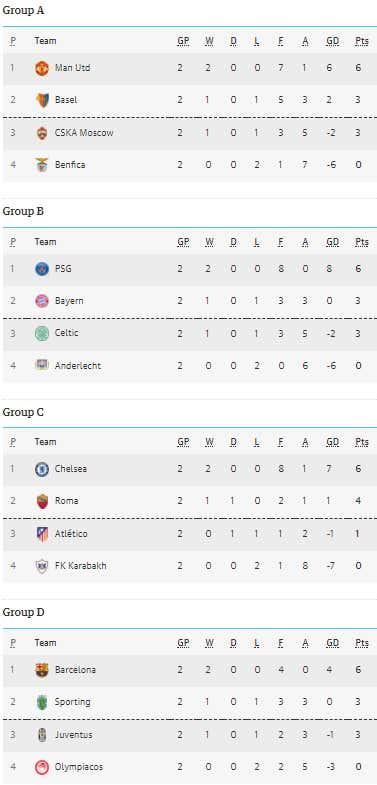Image resolution: width=377 pixels, height=785 pixels.
Task: Click the GP column header in Group C
Action: pyautogui.click(x=183, y=442)
